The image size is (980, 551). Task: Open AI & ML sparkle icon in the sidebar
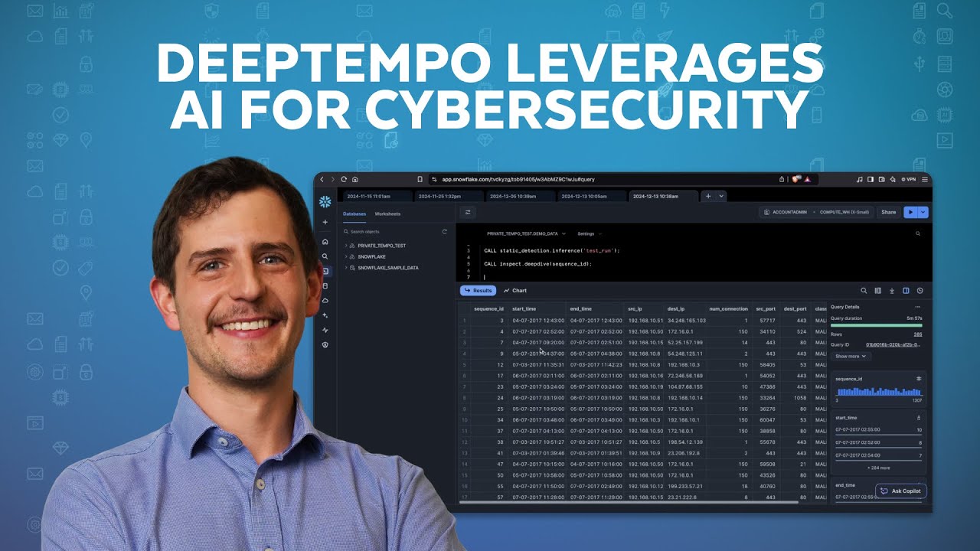pos(325,315)
